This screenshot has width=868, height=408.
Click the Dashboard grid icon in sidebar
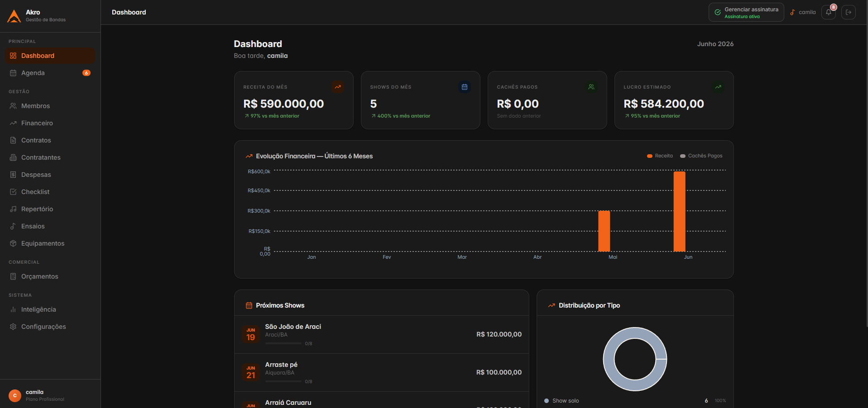click(13, 56)
